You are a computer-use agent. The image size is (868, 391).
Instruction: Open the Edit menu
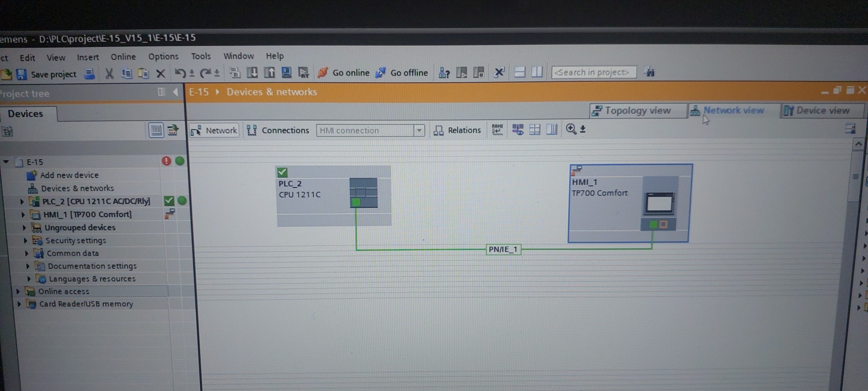point(27,58)
